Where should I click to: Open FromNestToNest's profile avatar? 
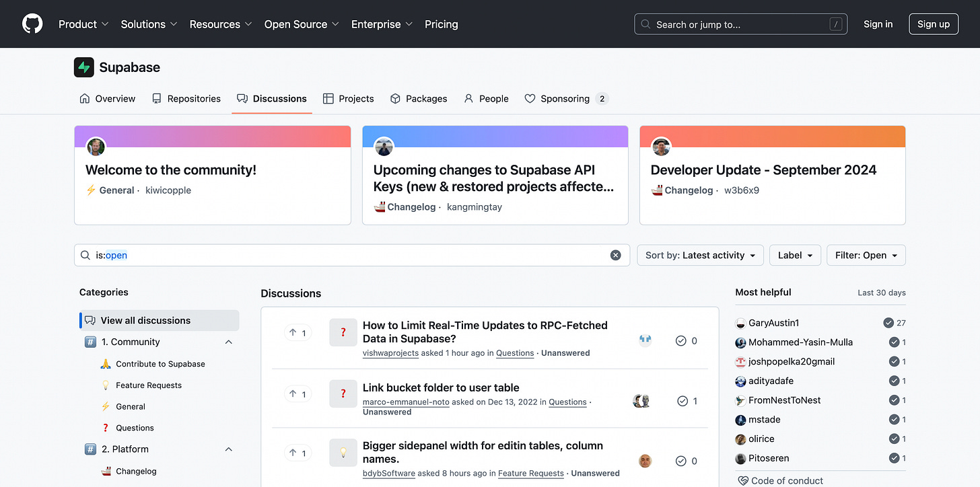tap(741, 400)
